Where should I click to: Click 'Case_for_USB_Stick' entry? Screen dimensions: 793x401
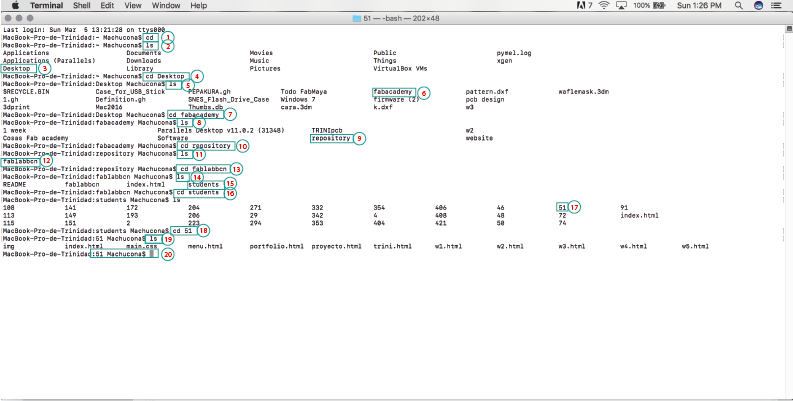pos(130,92)
